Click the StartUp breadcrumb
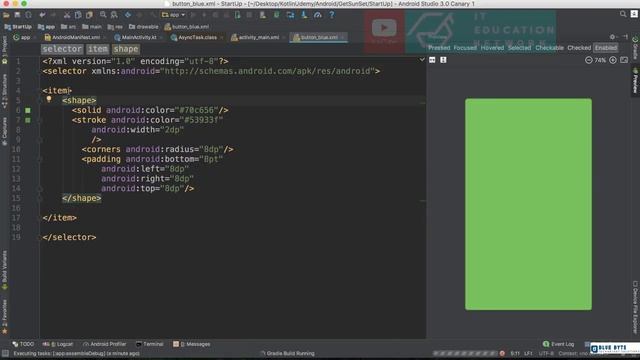Viewport: 640px width, 360px height. pyautogui.click(x=18, y=27)
